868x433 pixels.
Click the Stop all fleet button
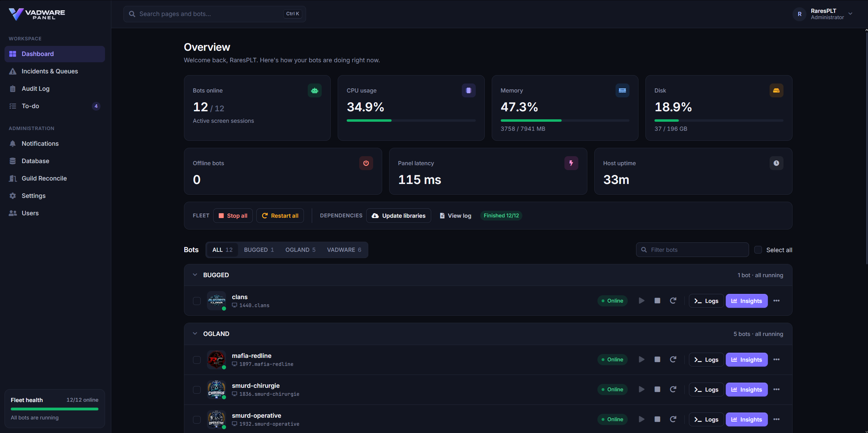[x=233, y=216]
